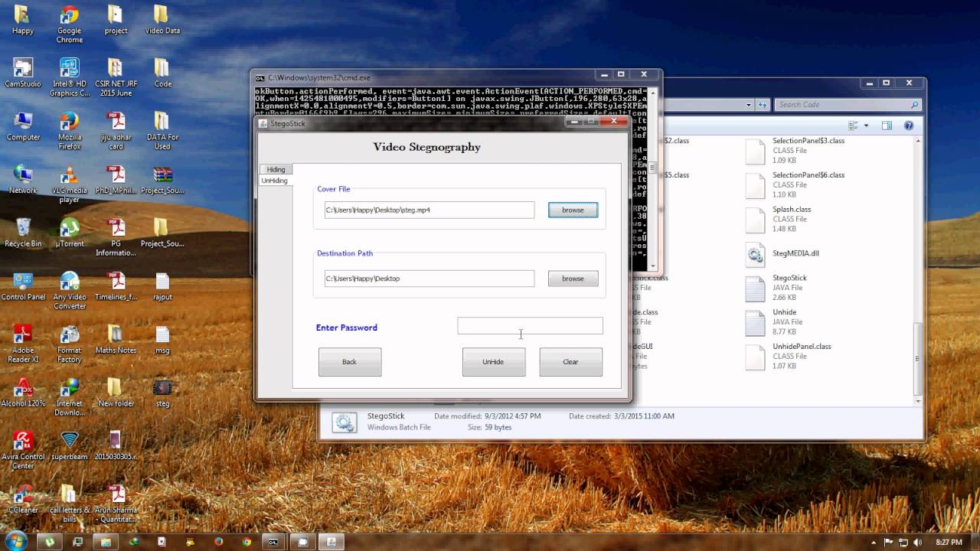The image size is (980, 551).
Task: Select the CamStudio desktop icon
Action: (23, 73)
